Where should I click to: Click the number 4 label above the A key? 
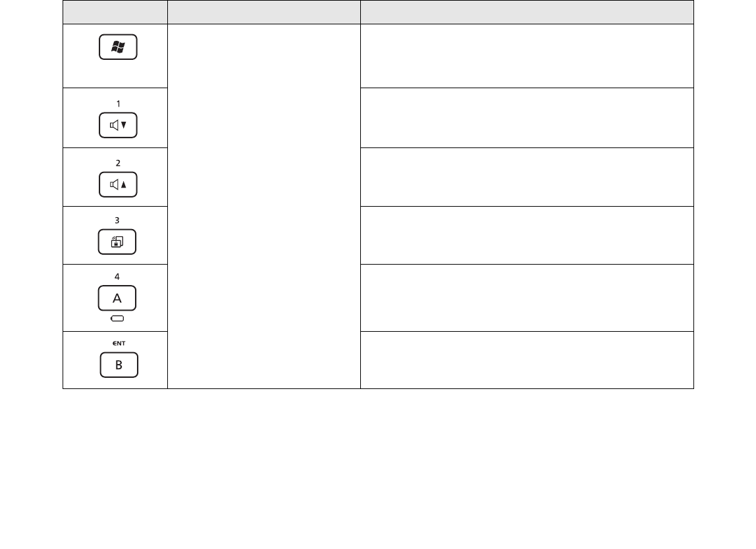pos(117,276)
